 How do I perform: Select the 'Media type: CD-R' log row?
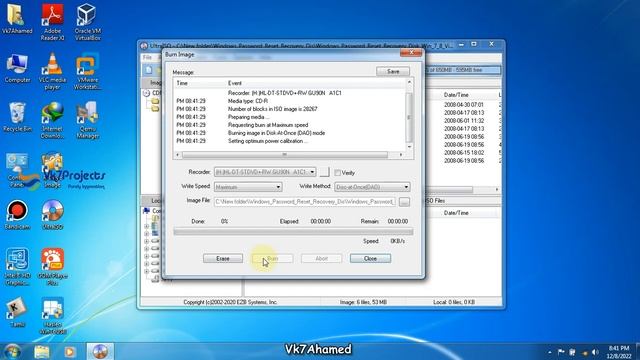(x=289, y=101)
